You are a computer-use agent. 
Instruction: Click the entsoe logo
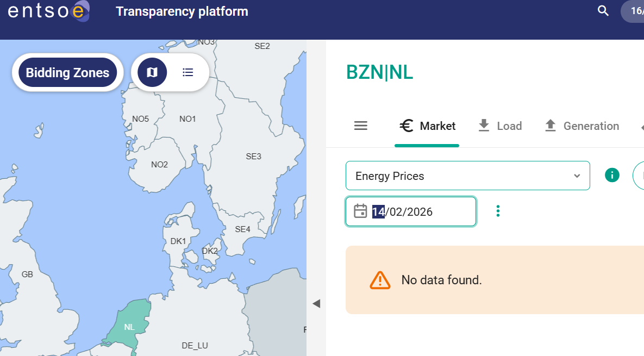click(48, 11)
